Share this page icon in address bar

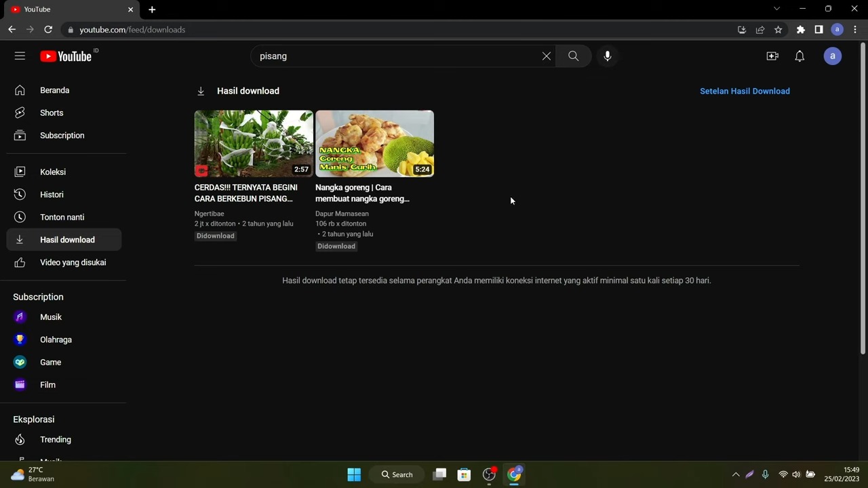[760, 30]
